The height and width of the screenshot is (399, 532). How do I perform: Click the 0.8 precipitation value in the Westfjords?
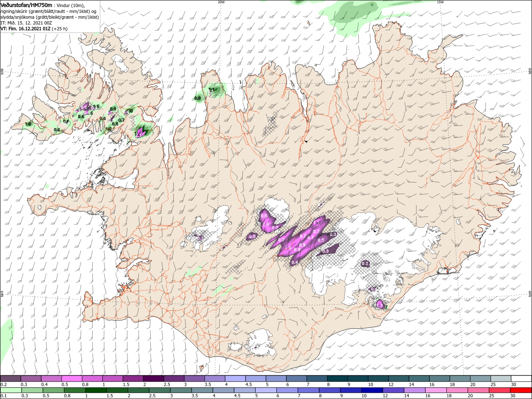click(115, 123)
